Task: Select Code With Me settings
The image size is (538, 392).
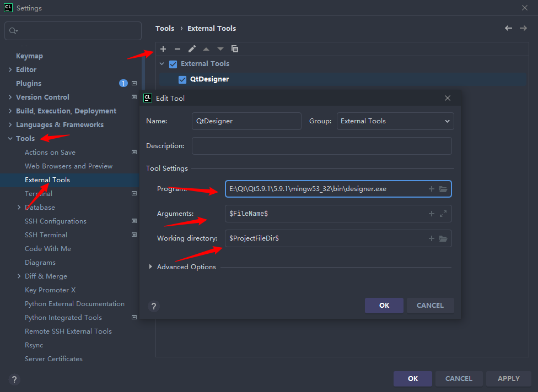Action: click(48, 249)
